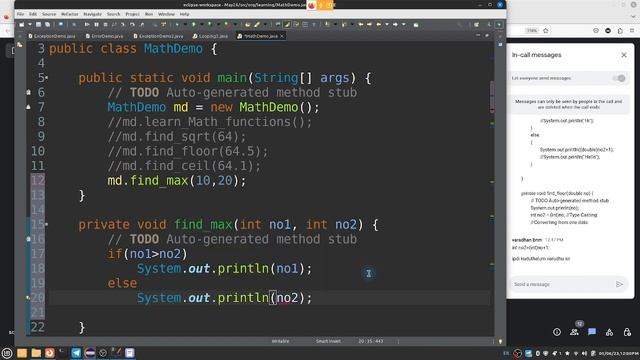Open Telegram from the taskbar

pyautogui.click(x=76, y=353)
